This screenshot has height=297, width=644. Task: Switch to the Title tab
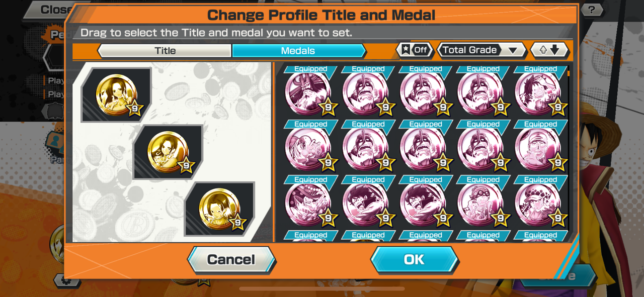pyautogui.click(x=165, y=51)
